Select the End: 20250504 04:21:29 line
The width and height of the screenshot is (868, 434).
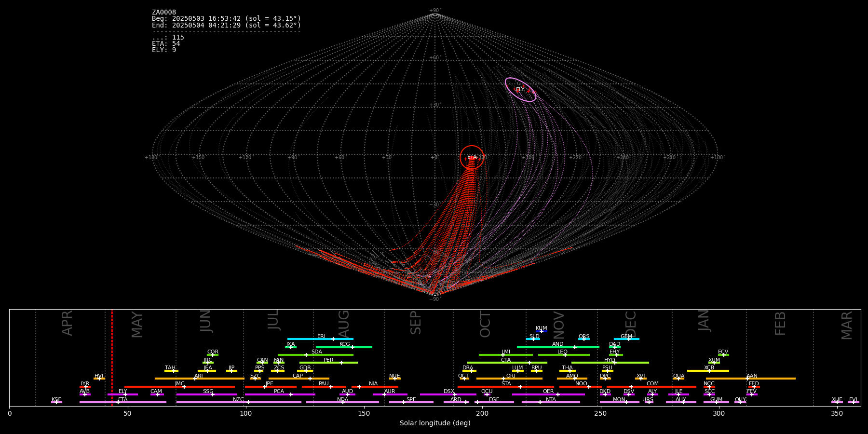(x=226, y=25)
